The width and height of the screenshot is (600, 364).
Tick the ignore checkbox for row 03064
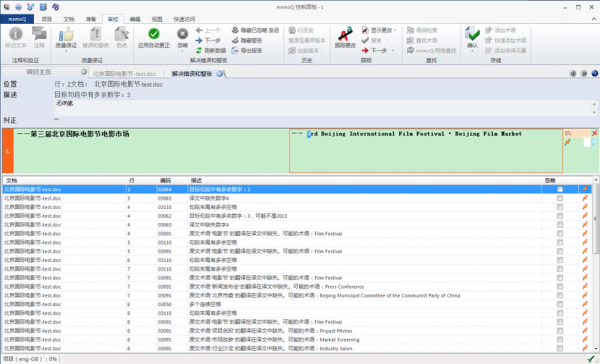tap(560, 189)
